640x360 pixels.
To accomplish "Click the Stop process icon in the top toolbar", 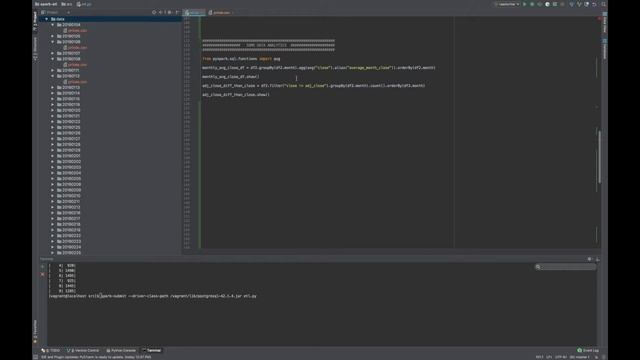I will pos(562,4).
